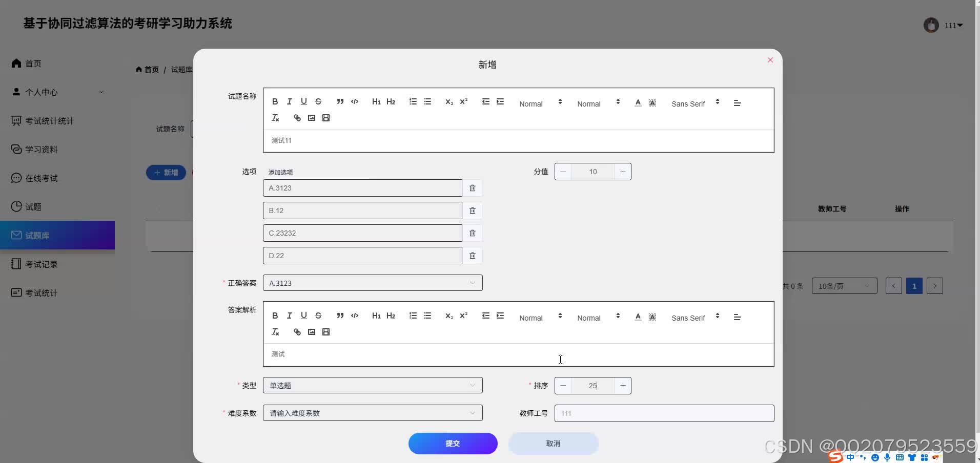Open 考试统计统计 in sidebar
The image size is (980, 463).
click(x=57, y=121)
